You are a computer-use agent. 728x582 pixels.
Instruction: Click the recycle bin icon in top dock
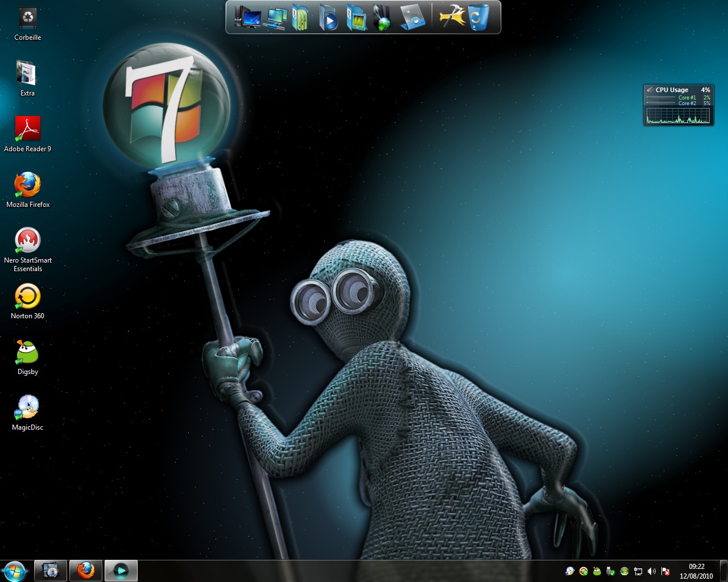tap(478, 17)
